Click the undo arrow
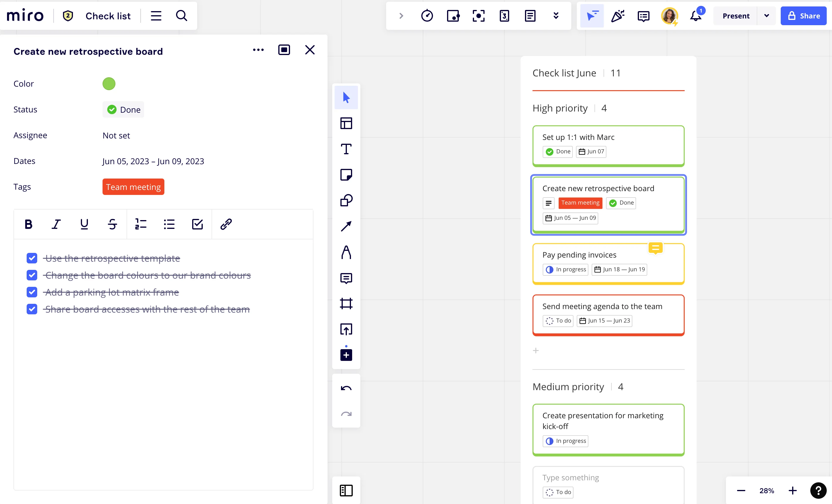832x504 pixels. click(346, 388)
